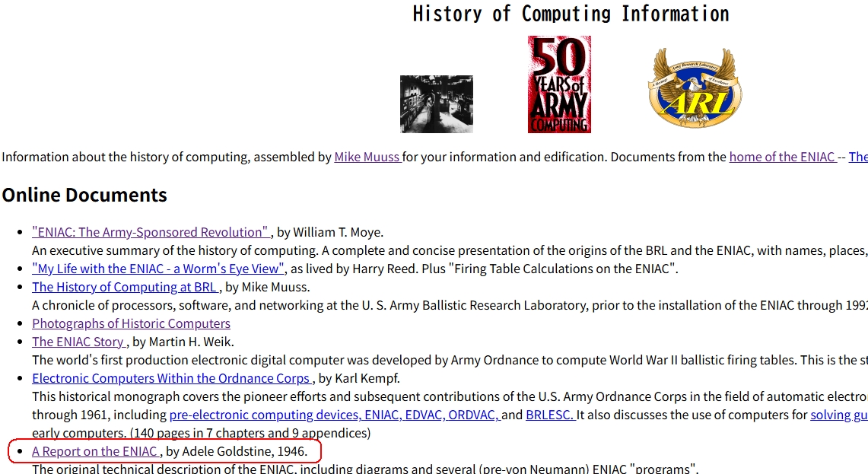Open the Mike Muuss link

[x=367, y=157]
